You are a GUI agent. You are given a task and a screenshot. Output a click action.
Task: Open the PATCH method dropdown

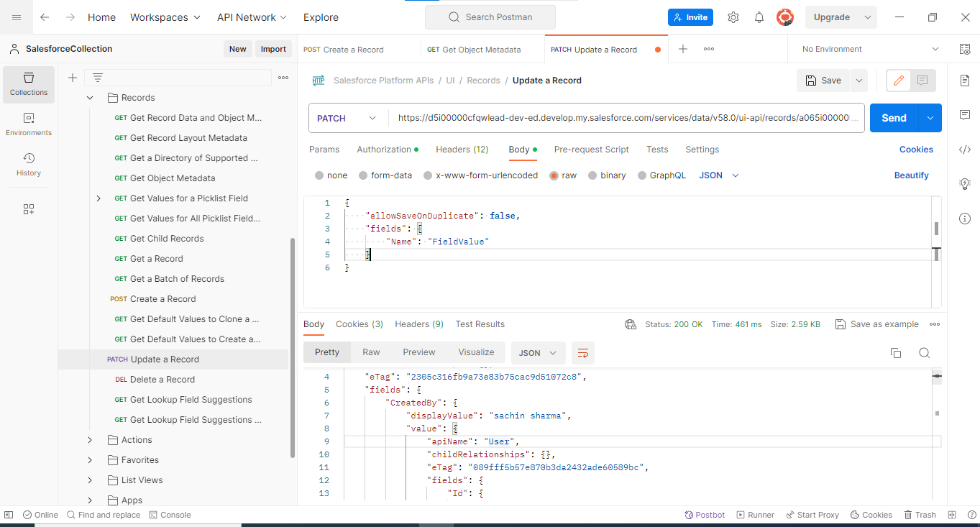(x=348, y=118)
